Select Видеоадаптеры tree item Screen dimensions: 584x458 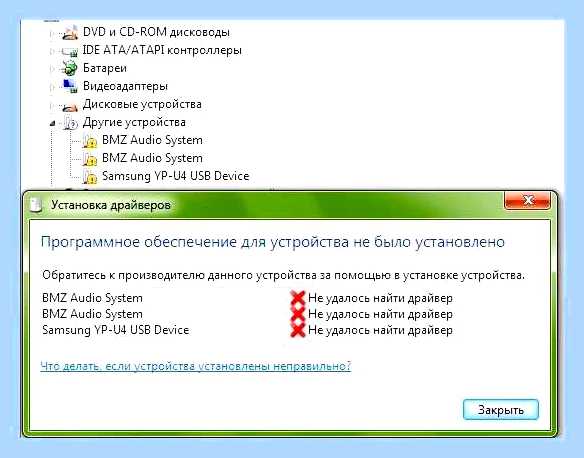point(125,86)
